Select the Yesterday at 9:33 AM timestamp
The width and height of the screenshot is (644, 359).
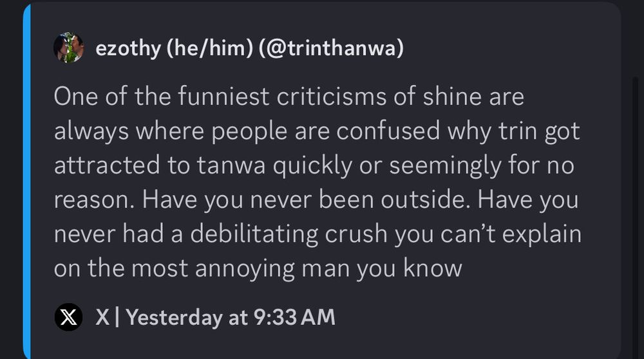click(231, 318)
